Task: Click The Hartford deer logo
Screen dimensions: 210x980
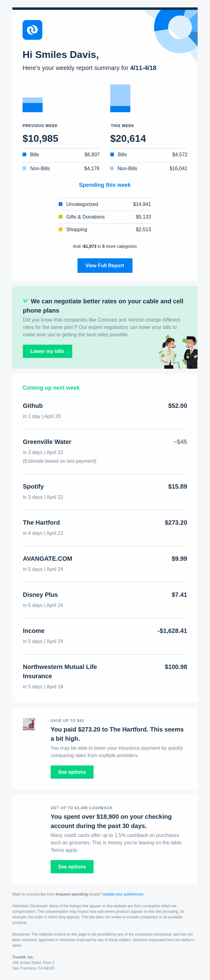Action: pyautogui.click(x=29, y=724)
